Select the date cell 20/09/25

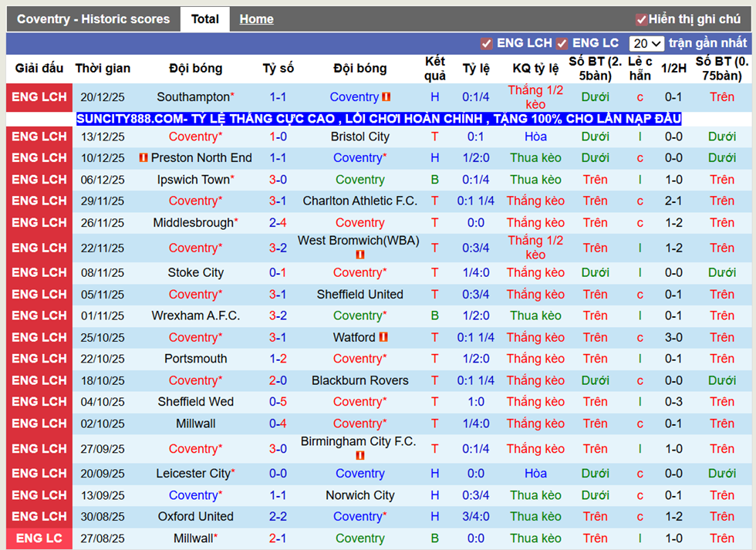click(103, 474)
